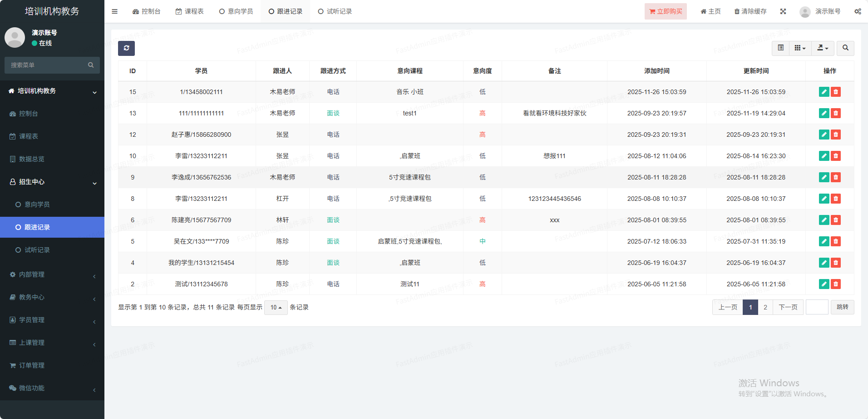Open the page size dropdown showing 10
This screenshot has width=868, height=419.
(x=276, y=308)
